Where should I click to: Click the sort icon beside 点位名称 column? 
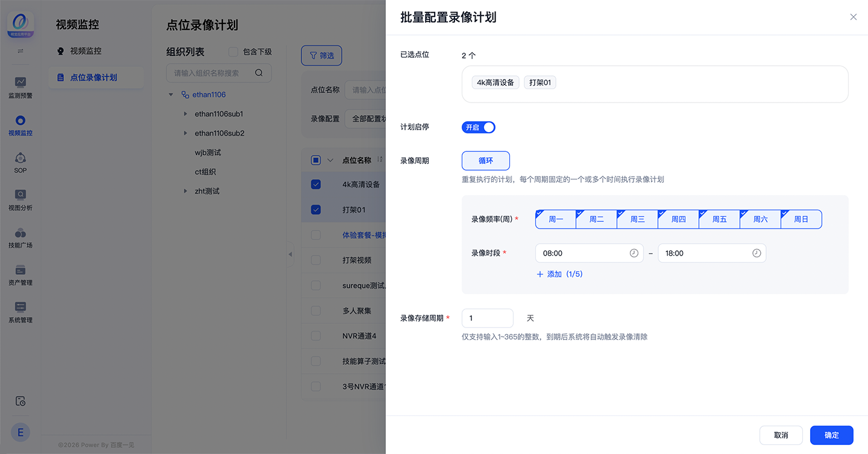pos(380,160)
